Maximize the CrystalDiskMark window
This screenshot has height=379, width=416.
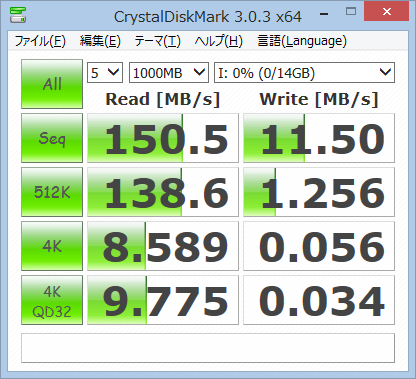(x=351, y=12)
